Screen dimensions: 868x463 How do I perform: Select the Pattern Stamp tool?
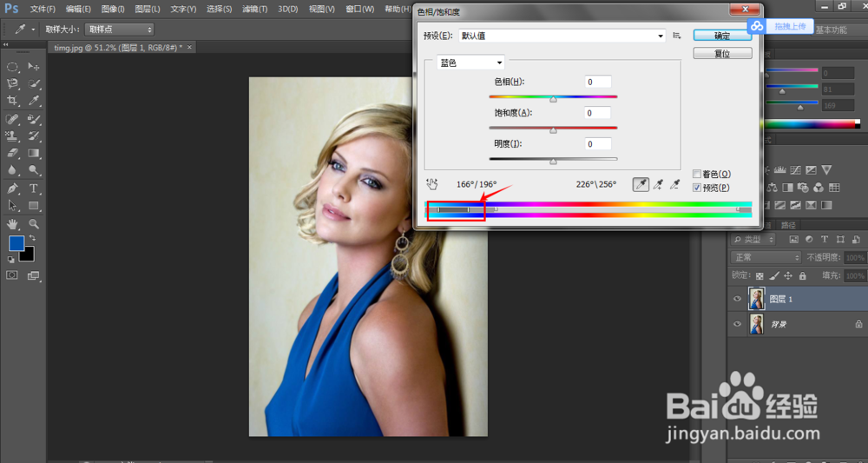point(12,136)
